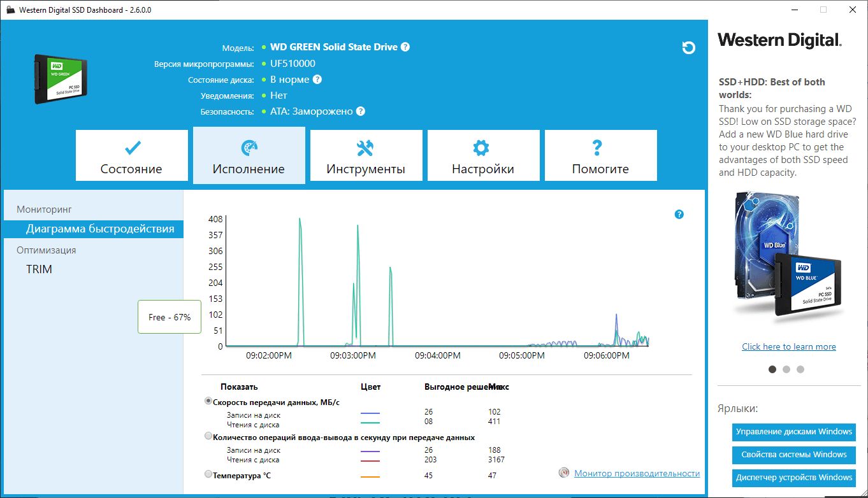868x498 pixels.
Task: Click the orange color line for temperature
Action: pos(370,477)
